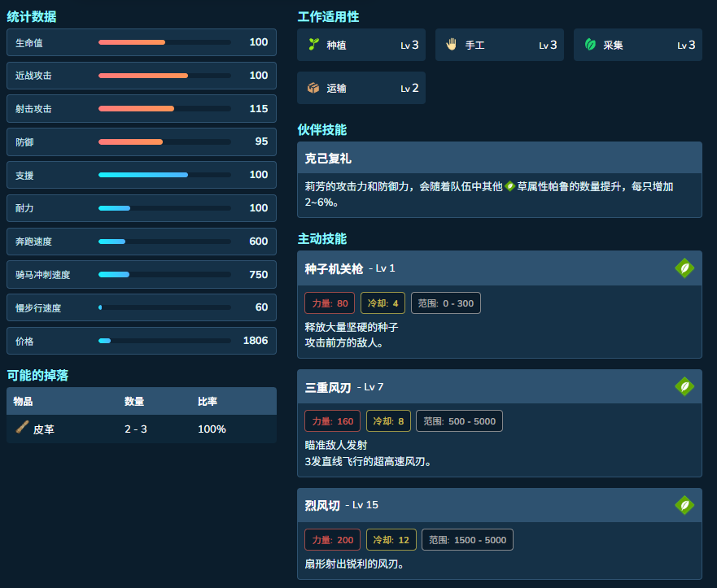Click the 烈风切 skill title
717x588 pixels.
(322, 505)
